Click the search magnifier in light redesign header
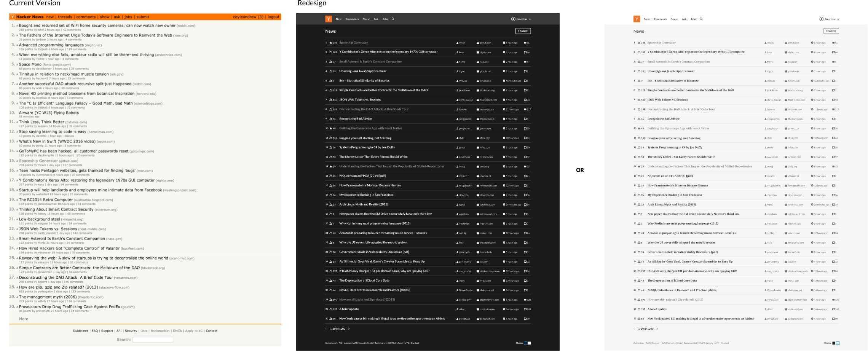Image resolution: width=868 pixels, height=351 pixels. tap(701, 19)
